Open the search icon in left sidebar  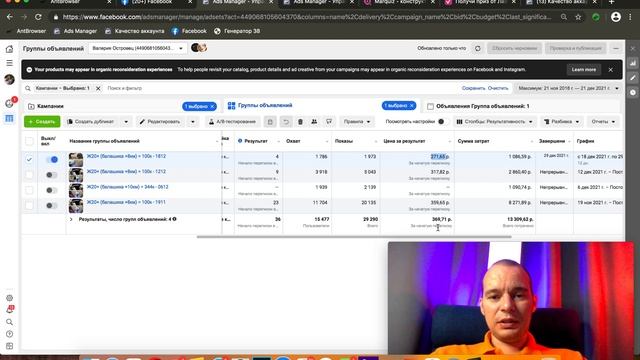pyautogui.click(x=9, y=322)
